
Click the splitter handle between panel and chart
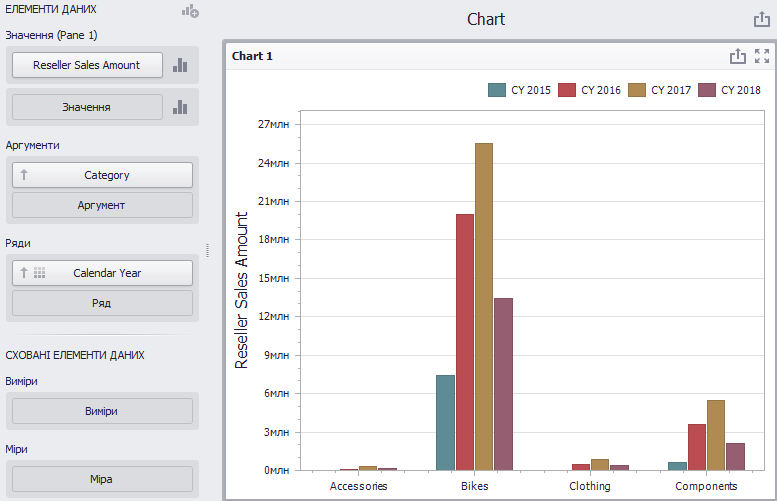(x=207, y=250)
